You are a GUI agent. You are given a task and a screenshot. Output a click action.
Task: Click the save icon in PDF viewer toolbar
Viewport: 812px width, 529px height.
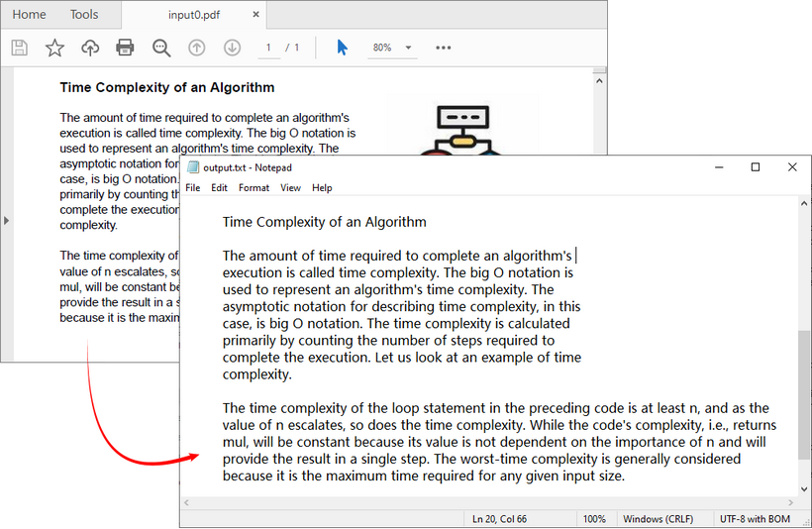coord(20,48)
